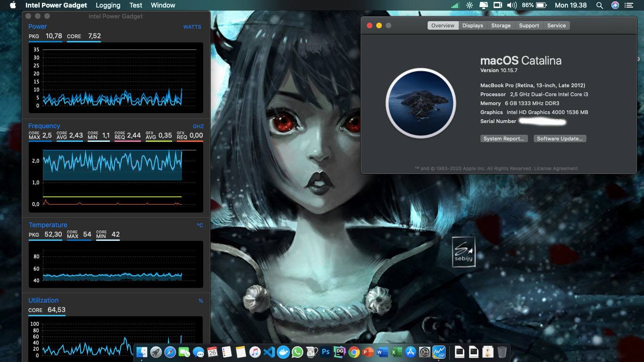Image resolution: width=644 pixels, height=362 pixels.
Task: Open the photo document at the dock's right end
Action: 488,352
